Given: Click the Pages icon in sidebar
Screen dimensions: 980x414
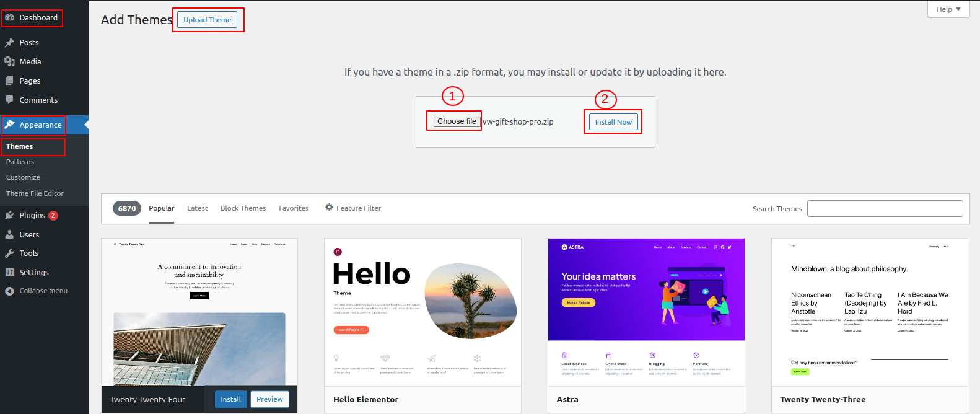Looking at the screenshot, I should [9, 81].
